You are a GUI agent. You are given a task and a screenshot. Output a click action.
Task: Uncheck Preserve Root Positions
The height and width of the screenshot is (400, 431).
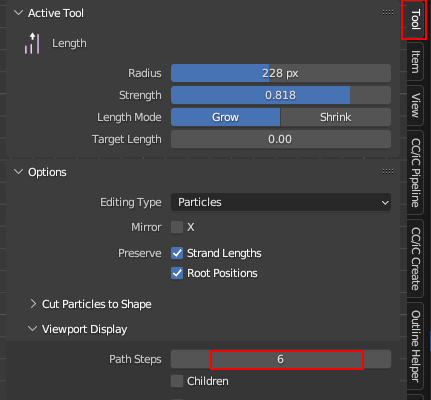click(177, 273)
